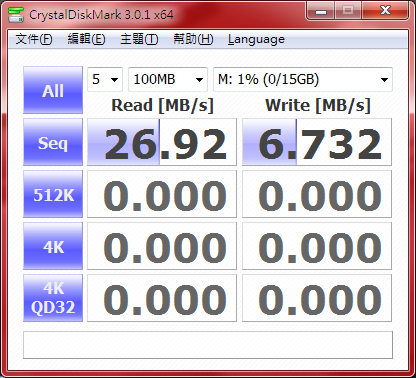The width and height of the screenshot is (416, 378).
Task: Click the 4K QD32 read result 0.000
Action: click(162, 298)
